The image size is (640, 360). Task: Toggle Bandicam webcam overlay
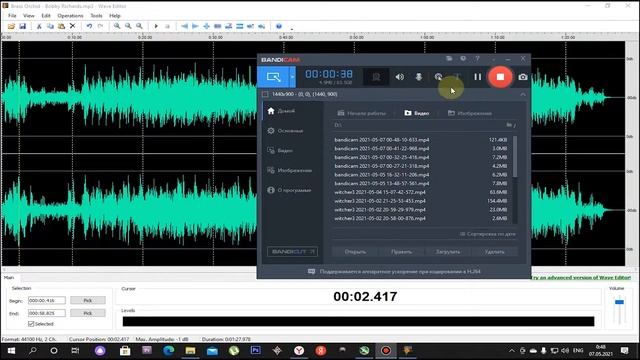(376, 77)
